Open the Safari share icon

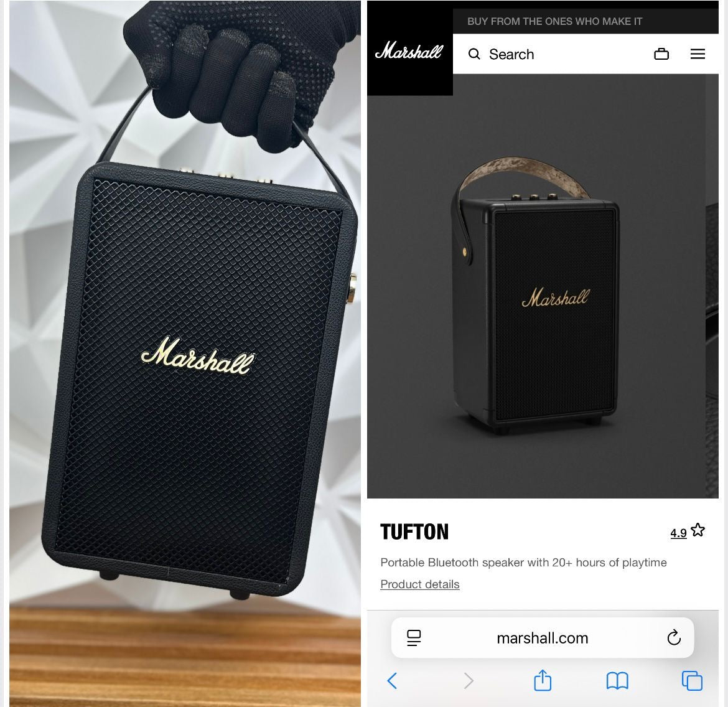pos(543,680)
